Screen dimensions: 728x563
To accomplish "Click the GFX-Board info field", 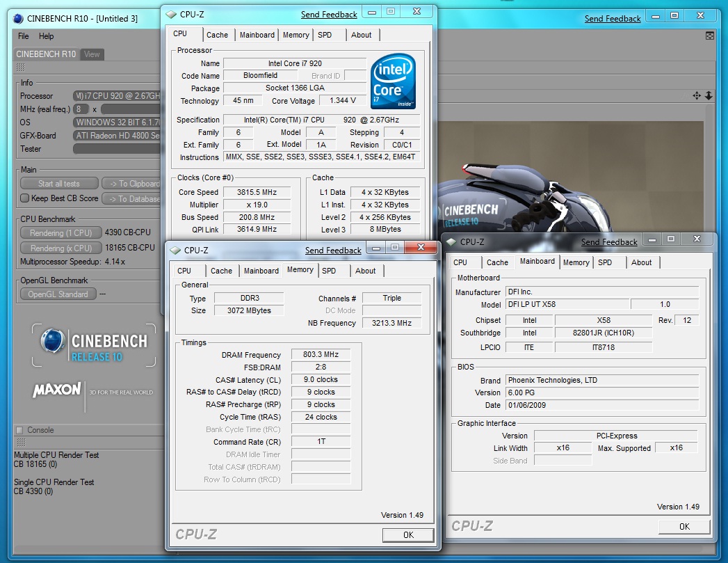I will click(x=117, y=136).
